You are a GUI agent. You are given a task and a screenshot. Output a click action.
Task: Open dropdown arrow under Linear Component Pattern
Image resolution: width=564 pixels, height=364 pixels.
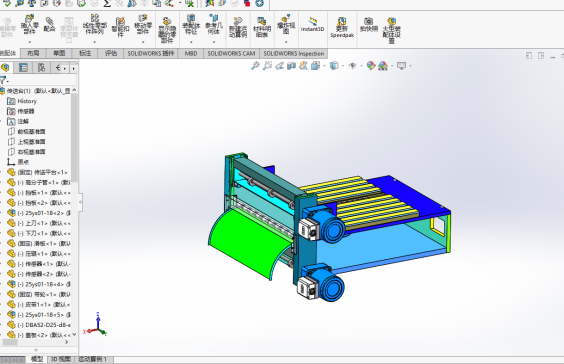point(95,42)
